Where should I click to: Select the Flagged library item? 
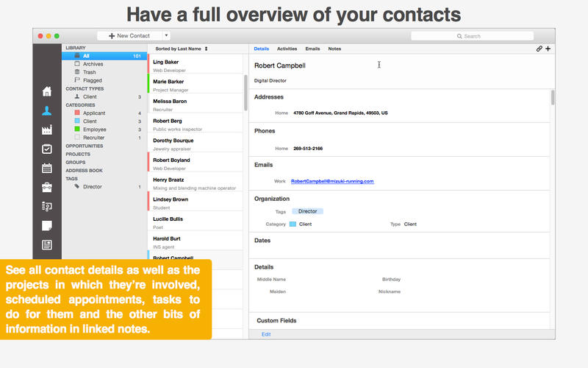coord(93,80)
